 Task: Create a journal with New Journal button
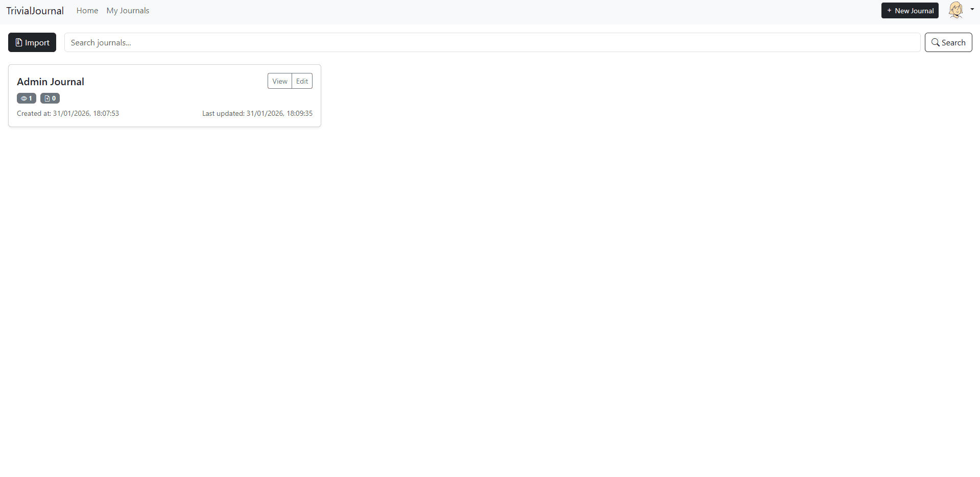click(x=910, y=11)
